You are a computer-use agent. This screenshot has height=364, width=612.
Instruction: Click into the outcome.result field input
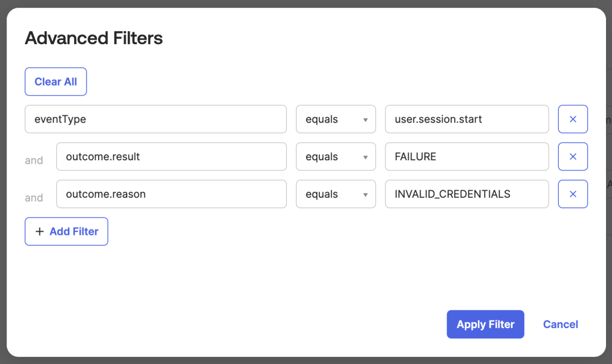click(171, 157)
